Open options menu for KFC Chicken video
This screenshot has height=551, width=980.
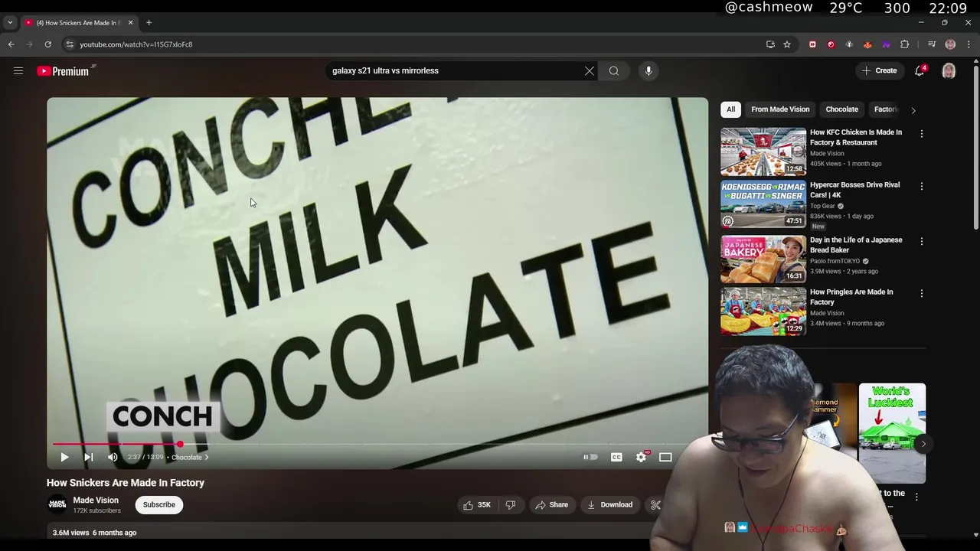point(921,133)
